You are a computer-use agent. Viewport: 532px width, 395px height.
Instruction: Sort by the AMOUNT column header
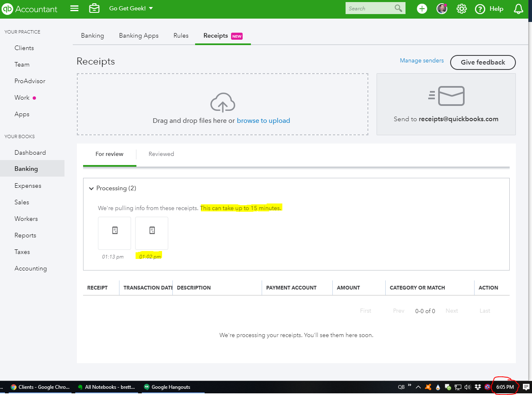tap(348, 287)
